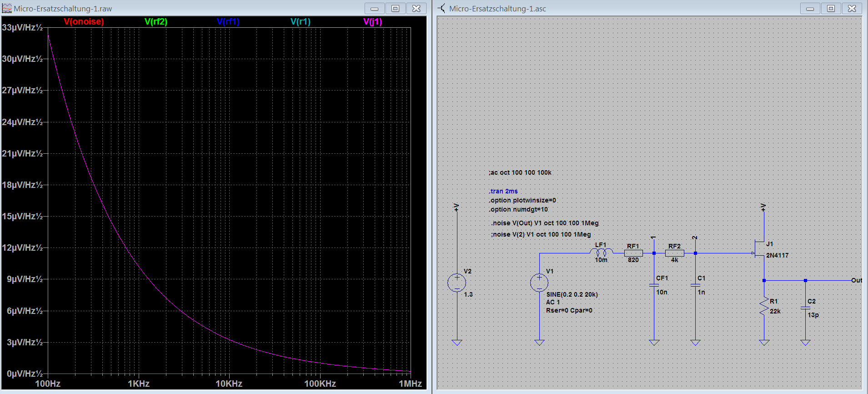This screenshot has width=868, height=394.
Task: Click the ground symbol below V2
Action: (457, 343)
